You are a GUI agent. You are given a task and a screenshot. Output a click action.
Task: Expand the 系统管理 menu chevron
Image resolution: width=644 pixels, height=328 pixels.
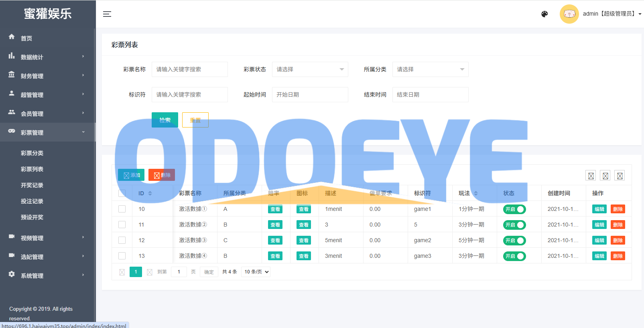coord(83,275)
